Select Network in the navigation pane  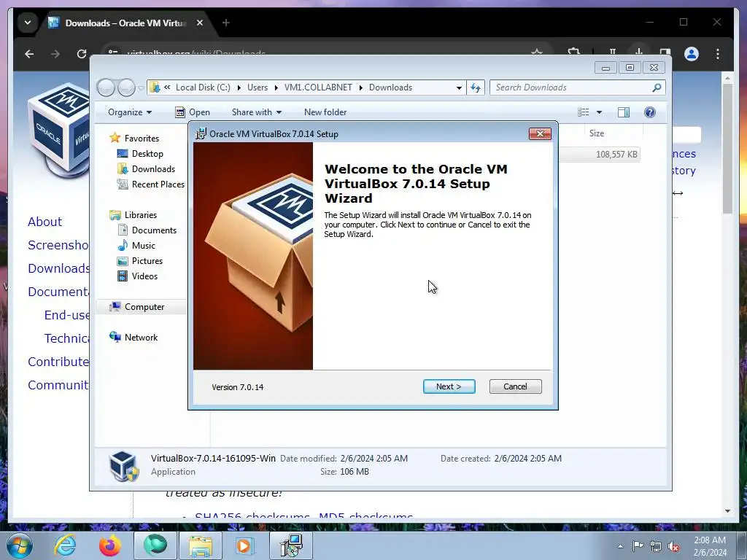141,337
